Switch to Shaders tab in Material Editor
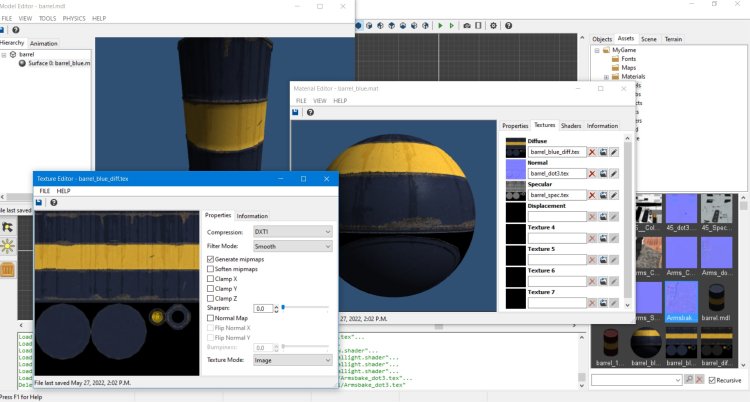Screen dimensions: 750x402 click(x=571, y=126)
